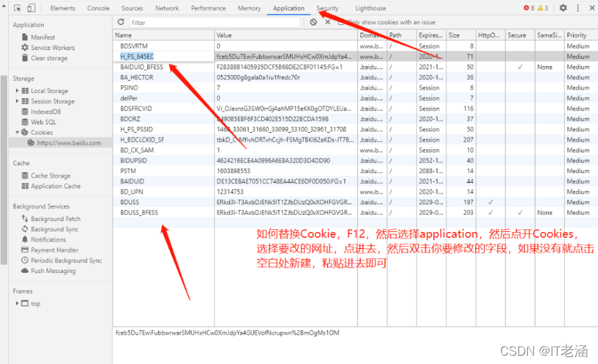Expand Local Storage tree node
This screenshot has width=598, height=364.
17,91
